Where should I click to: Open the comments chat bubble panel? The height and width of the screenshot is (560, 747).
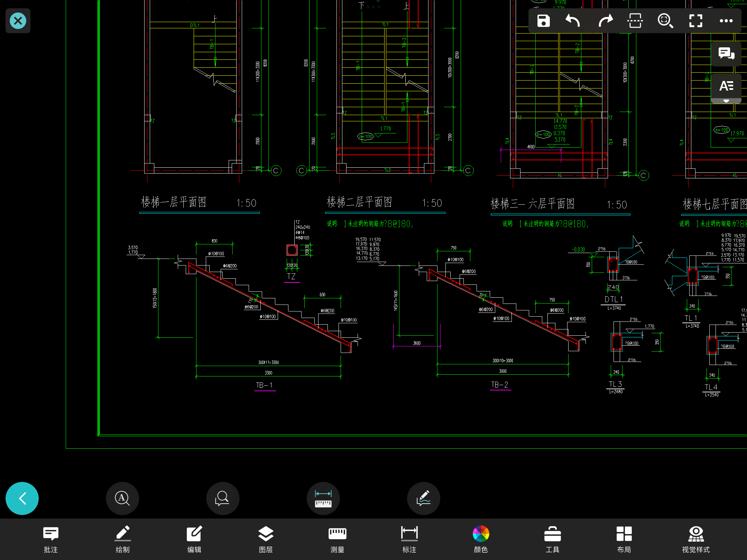click(x=726, y=54)
